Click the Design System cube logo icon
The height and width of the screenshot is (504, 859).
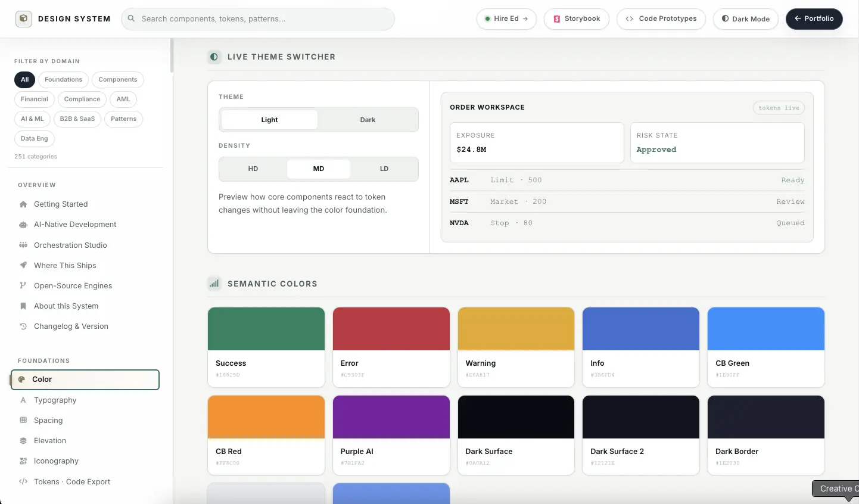pyautogui.click(x=24, y=18)
